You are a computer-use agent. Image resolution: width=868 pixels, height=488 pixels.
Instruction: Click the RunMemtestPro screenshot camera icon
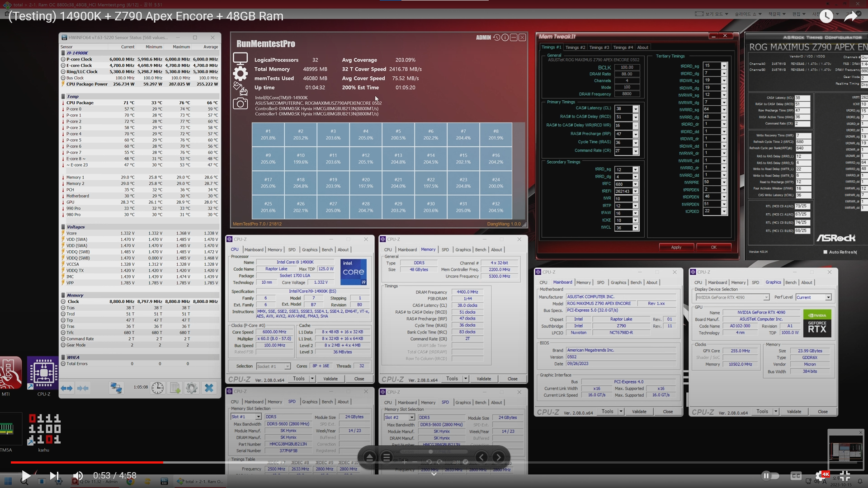[240, 104]
